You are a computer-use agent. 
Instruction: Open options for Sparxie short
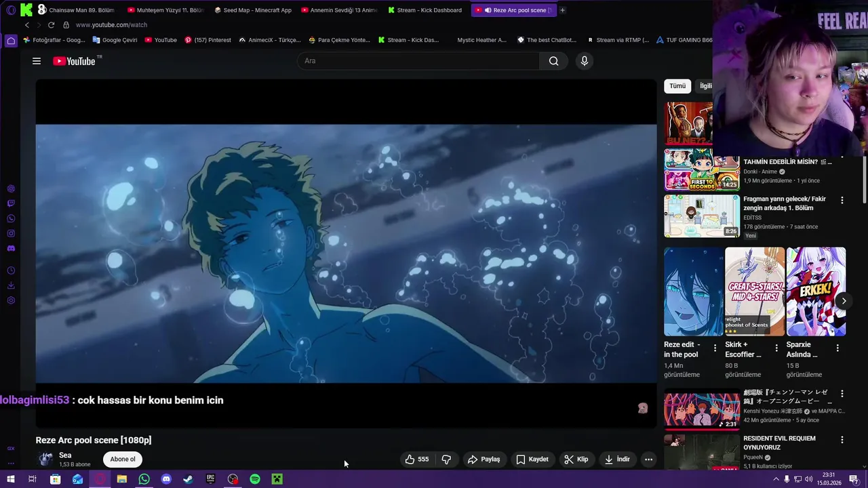tap(837, 348)
